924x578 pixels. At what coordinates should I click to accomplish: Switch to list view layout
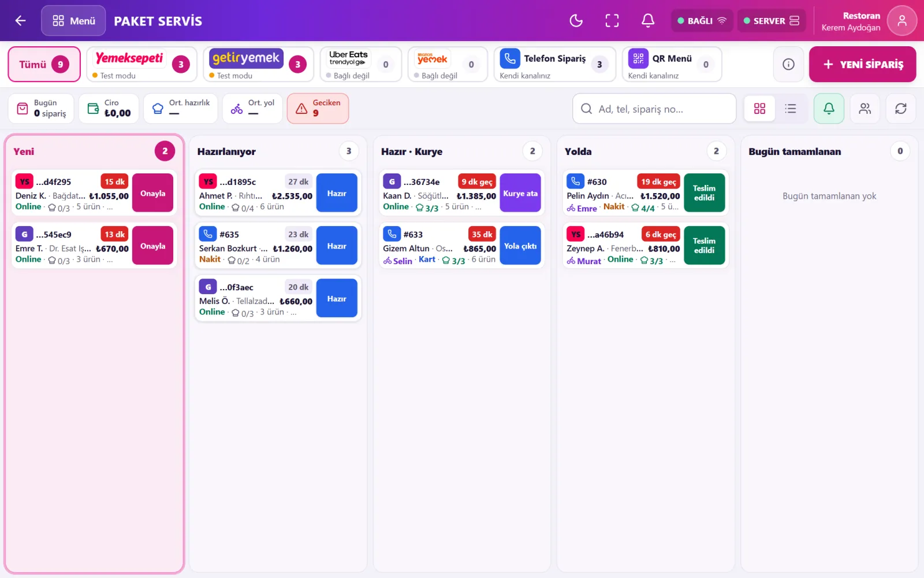click(x=790, y=108)
